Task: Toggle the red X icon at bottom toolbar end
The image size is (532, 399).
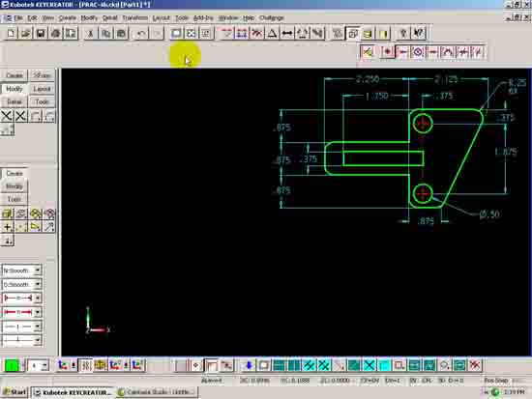Action: pyautogui.click(x=475, y=365)
